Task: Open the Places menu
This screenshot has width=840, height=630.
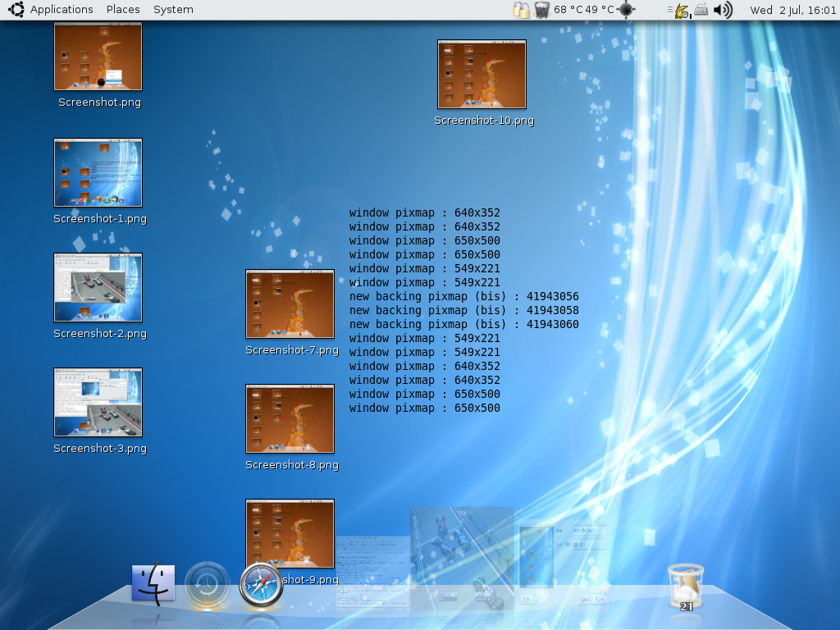Action: pos(123,10)
